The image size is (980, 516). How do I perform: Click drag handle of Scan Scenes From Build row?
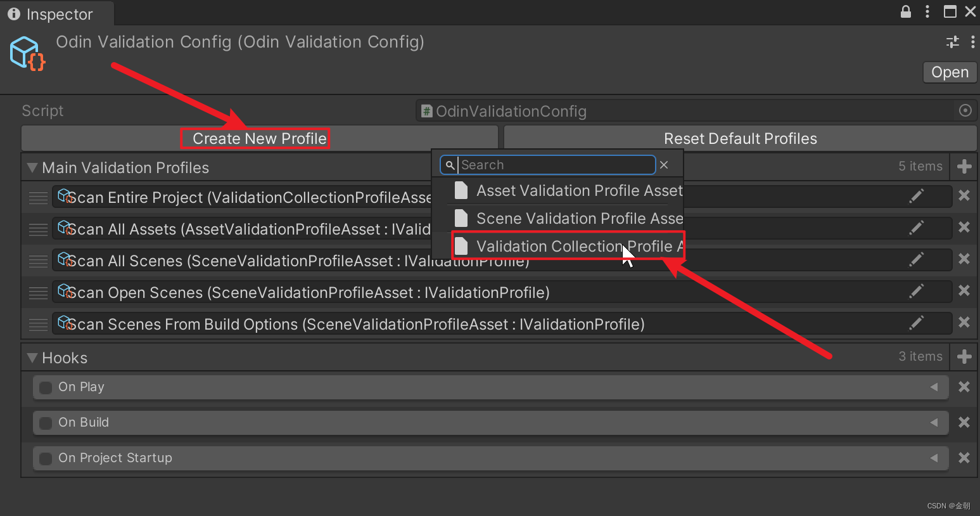38,325
